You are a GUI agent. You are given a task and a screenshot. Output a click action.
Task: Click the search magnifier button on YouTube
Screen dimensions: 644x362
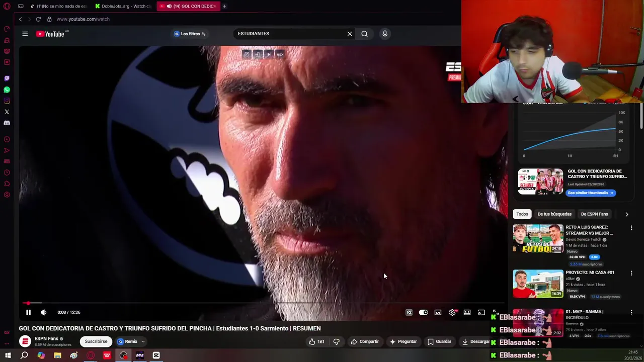pyautogui.click(x=364, y=34)
